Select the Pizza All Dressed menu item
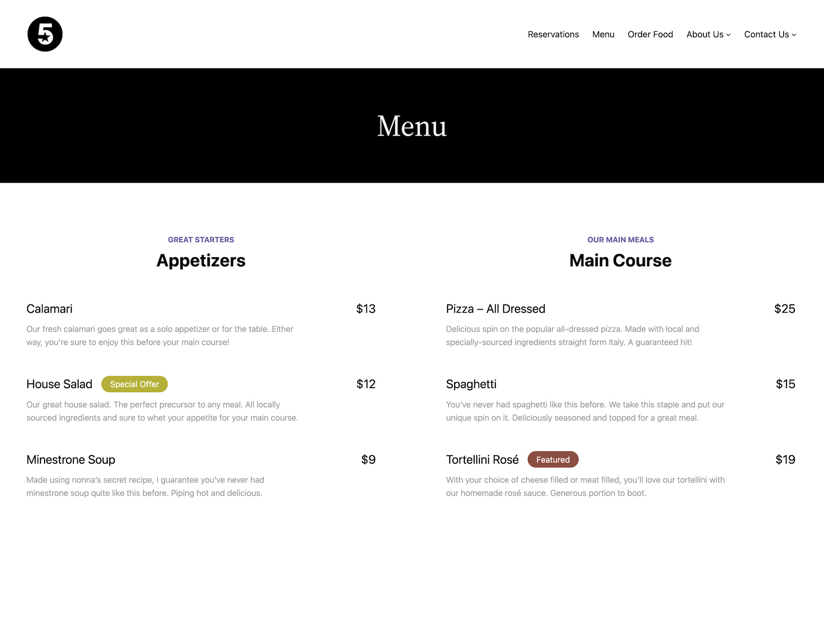Screen dimensions: 824x644 [496, 309]
